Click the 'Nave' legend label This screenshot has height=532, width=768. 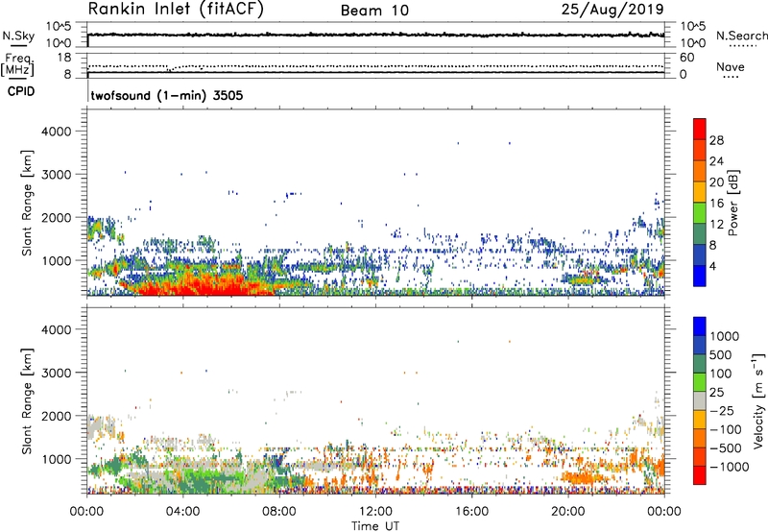click(731, 67)
